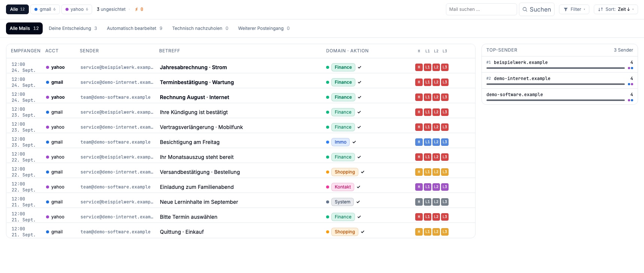Click the System domain tag
The width and height of the screenshot is (644, 273).
[x=343, y=202]
